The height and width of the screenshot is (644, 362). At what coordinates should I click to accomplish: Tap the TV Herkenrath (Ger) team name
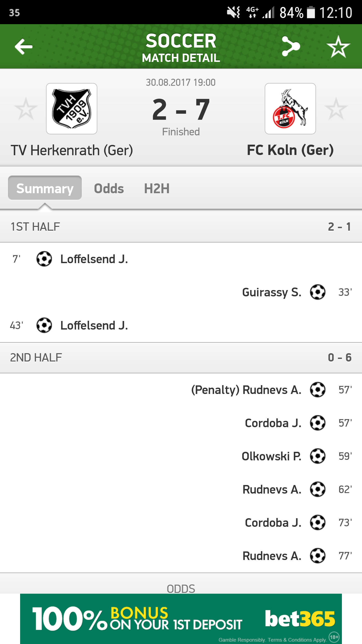[72, 150]
